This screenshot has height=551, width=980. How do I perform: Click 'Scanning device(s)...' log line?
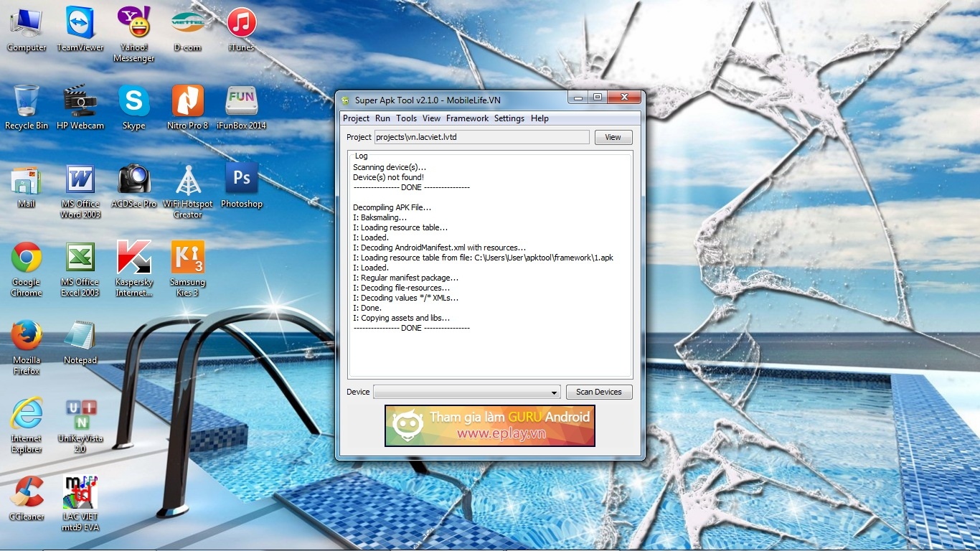click(x=389, y=167)
